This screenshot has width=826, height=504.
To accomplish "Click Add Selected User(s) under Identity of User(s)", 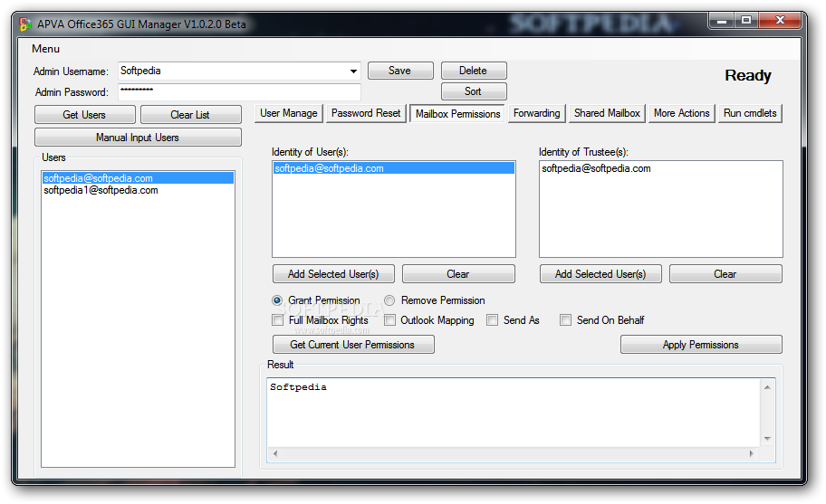I will [x=333, y=274].
